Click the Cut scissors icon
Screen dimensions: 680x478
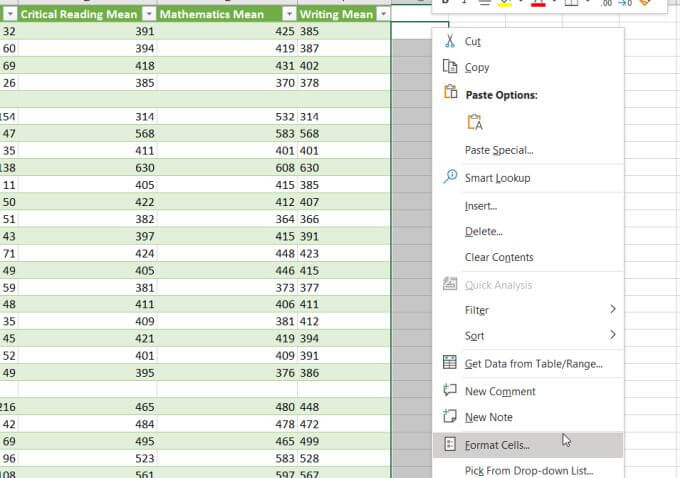pos(449,42)
